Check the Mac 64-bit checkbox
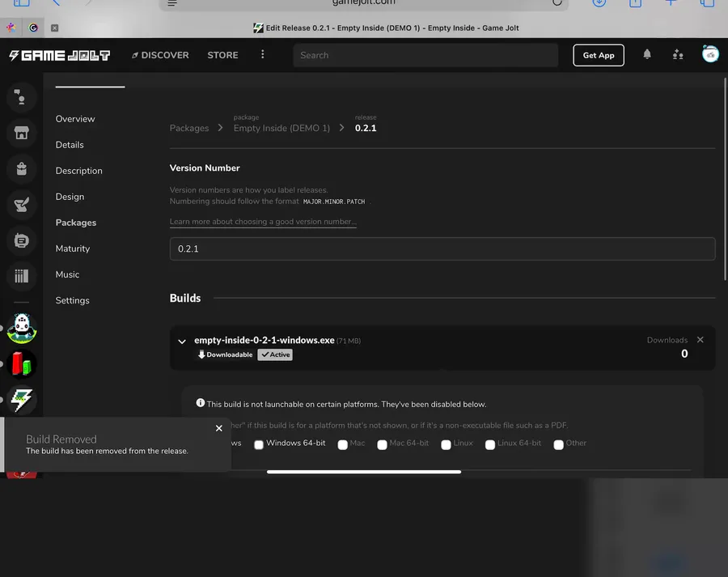Screen dimensions: 728x577 [382, 444]
